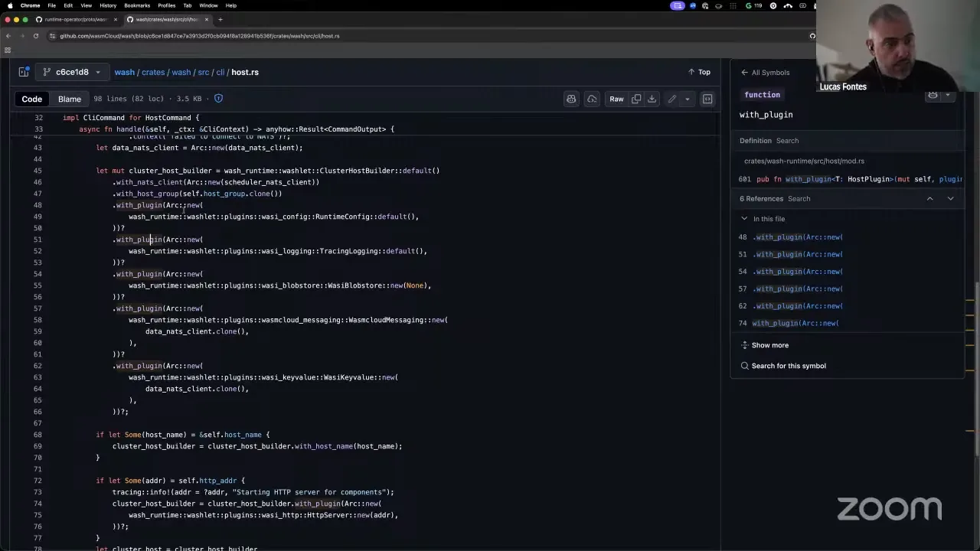The image size is (980, 551).
Task: Copy the raw file contents
Action: coord(636,99)
